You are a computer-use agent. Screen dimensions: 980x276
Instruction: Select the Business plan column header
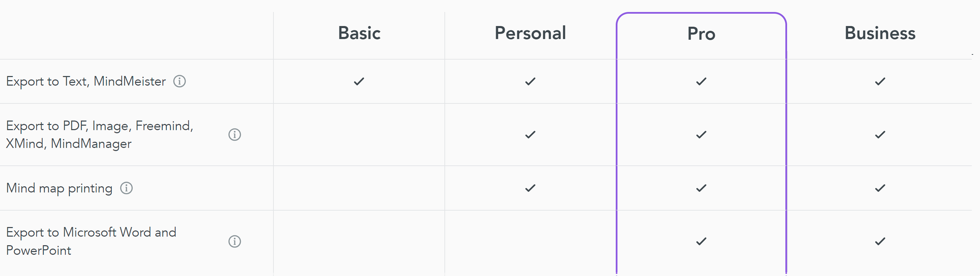(x=880, y=33)
